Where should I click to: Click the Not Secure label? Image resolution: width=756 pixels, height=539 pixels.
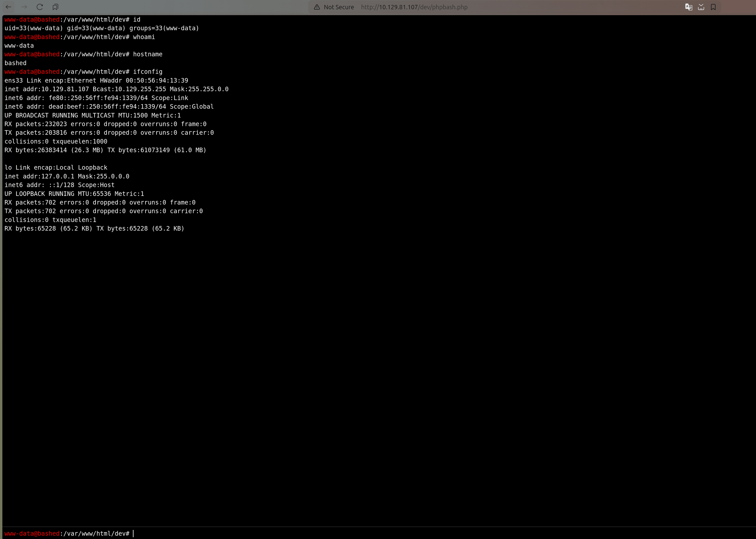coord(338,7)
